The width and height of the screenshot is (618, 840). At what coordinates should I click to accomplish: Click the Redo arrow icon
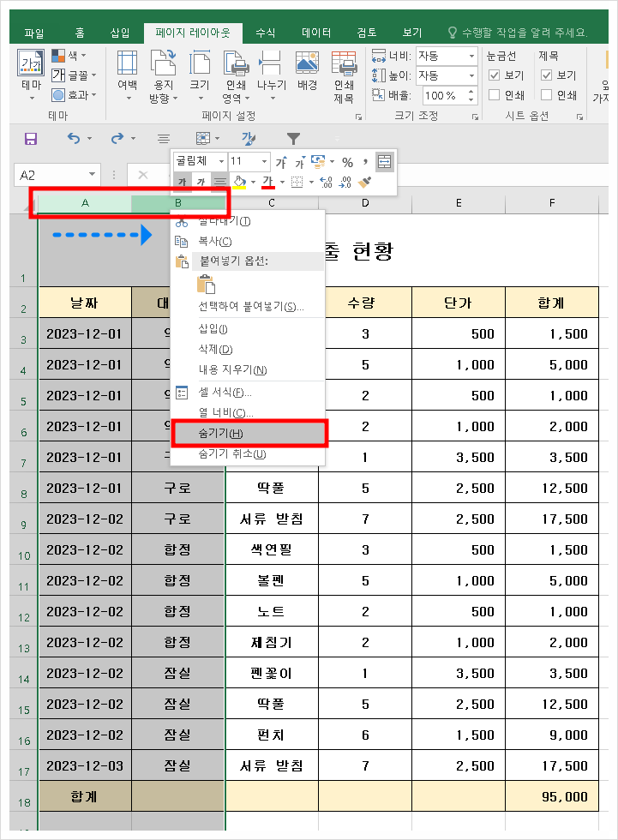click(117, 139)
